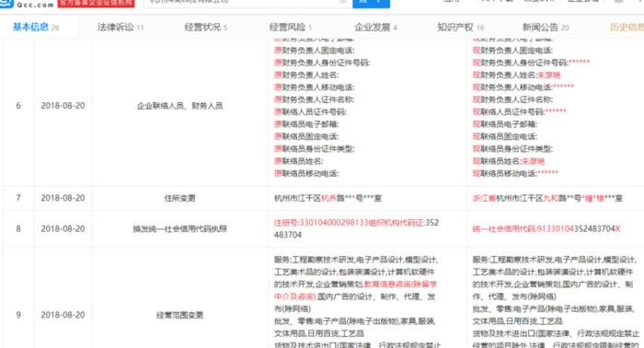The image size is (644, 348).
Task: Click 现联络员姓名:朱彦艳 line
Action: (x=509, y=161)
